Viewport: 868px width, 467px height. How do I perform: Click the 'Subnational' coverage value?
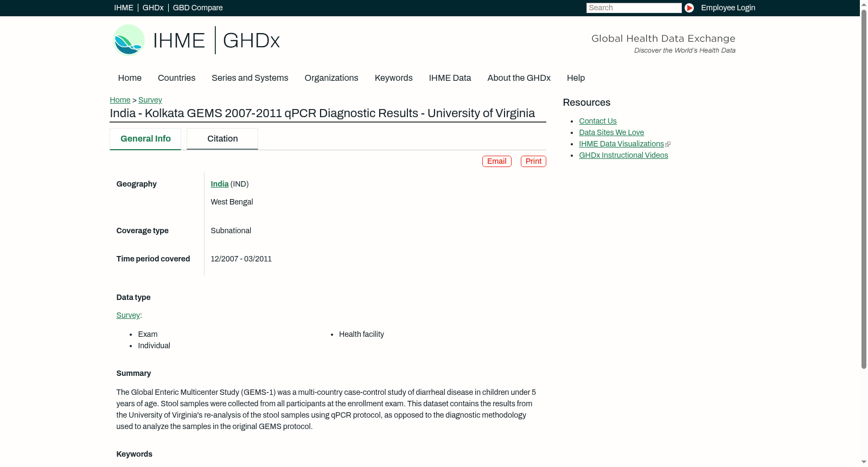point(231,231)
